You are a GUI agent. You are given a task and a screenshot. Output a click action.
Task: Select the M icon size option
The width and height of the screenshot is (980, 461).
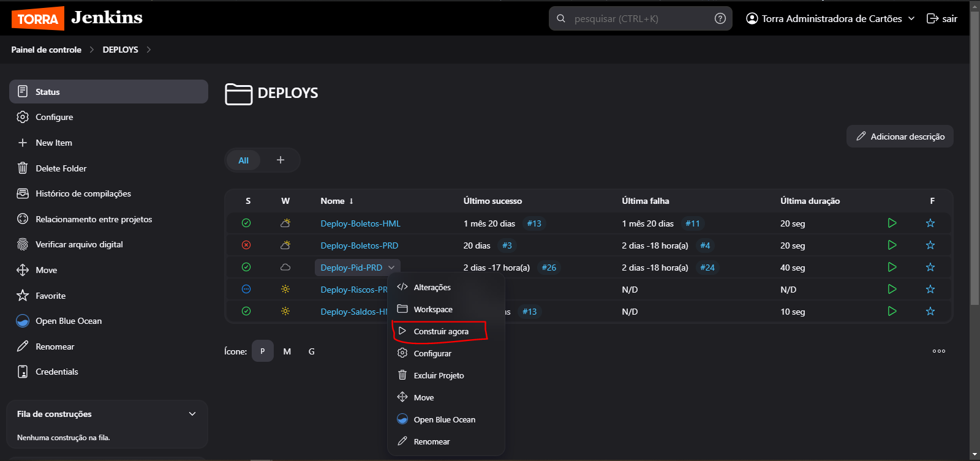click(x=287, y=351)
